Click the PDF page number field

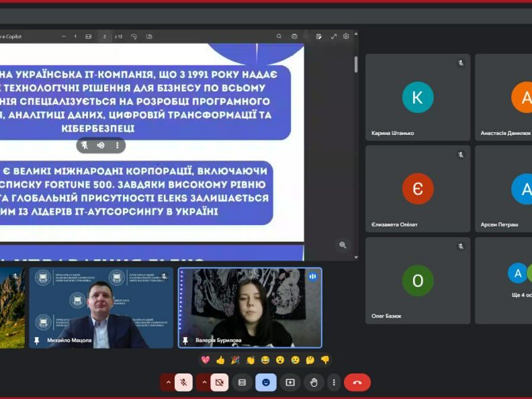coord(105,36)
